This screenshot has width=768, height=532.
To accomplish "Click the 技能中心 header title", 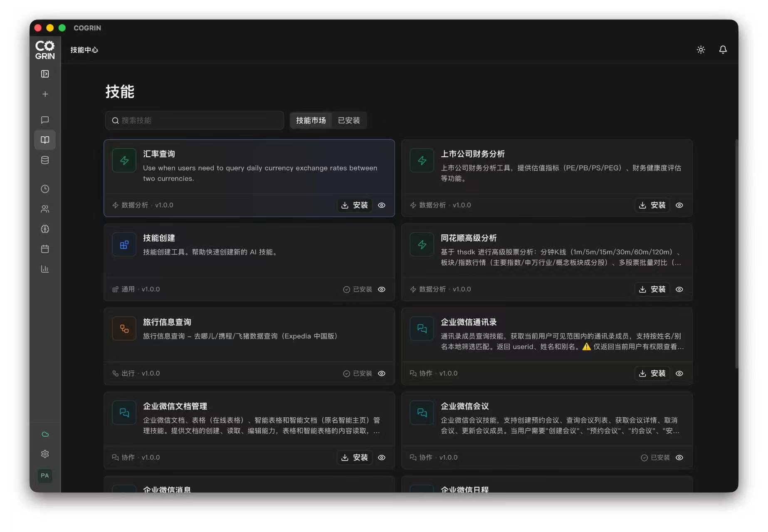I will (x=84, y=50).
